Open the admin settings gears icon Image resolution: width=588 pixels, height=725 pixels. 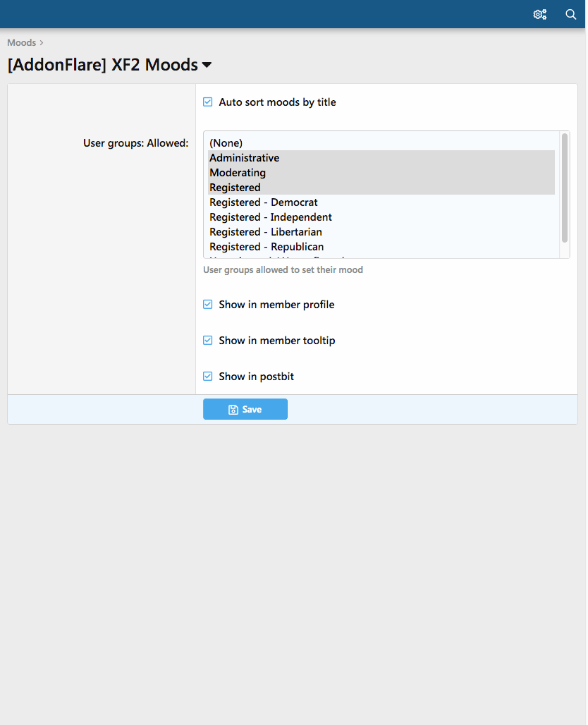coord(540,14)
